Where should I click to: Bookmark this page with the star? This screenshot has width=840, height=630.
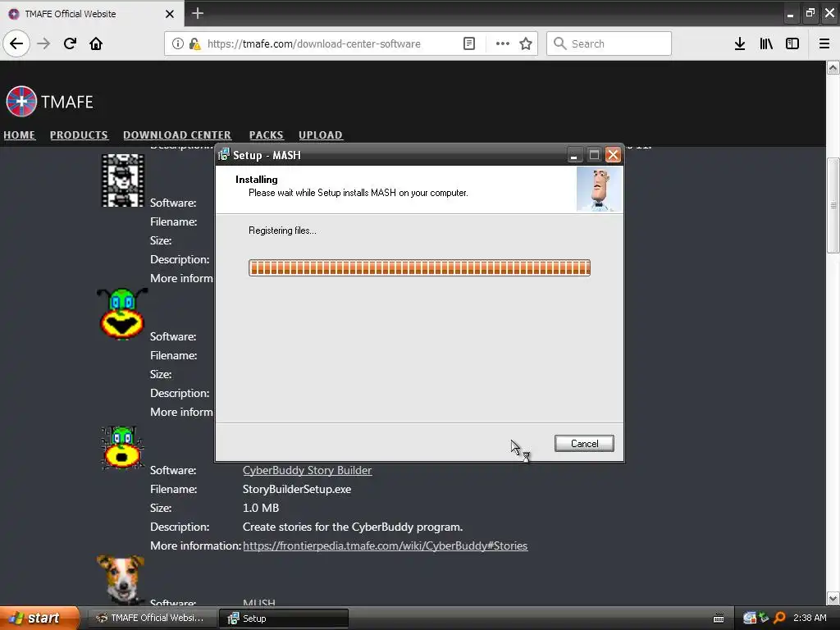pyautogui.click(x=526, y=43)
